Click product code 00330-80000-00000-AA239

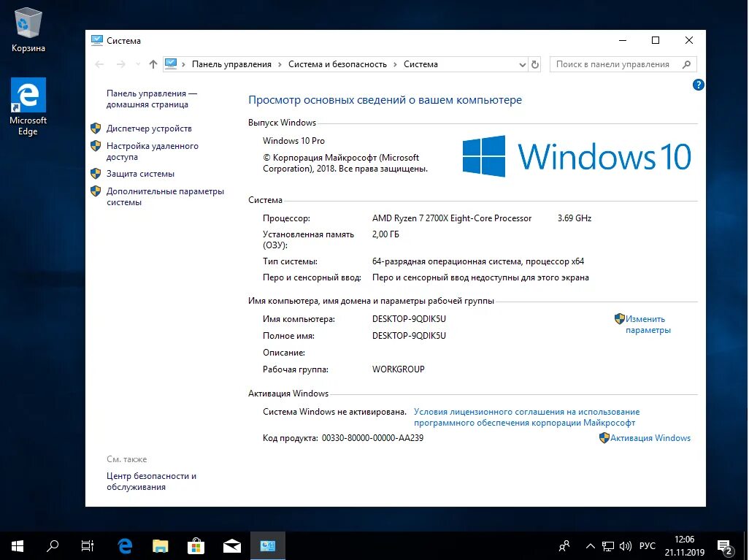click(x=372, y=437)
